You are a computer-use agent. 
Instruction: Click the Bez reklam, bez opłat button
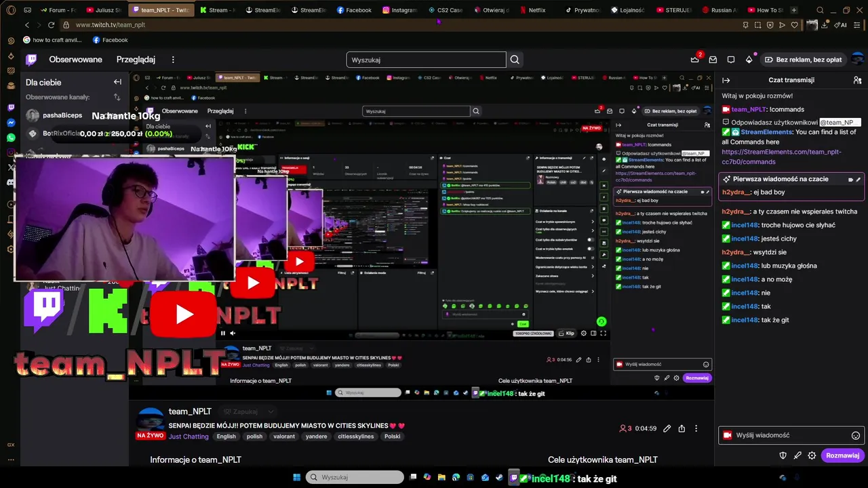pyautogui.click(x=803, y=60)
